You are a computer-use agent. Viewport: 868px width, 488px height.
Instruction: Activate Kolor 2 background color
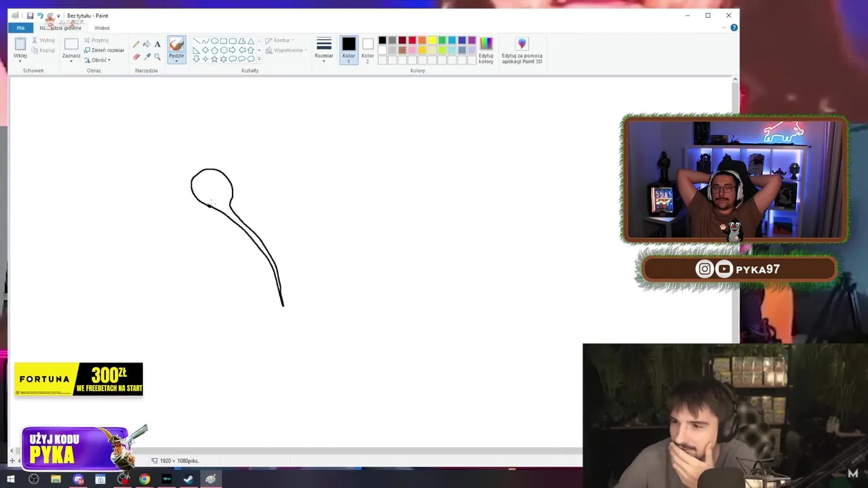coord(368,50)
